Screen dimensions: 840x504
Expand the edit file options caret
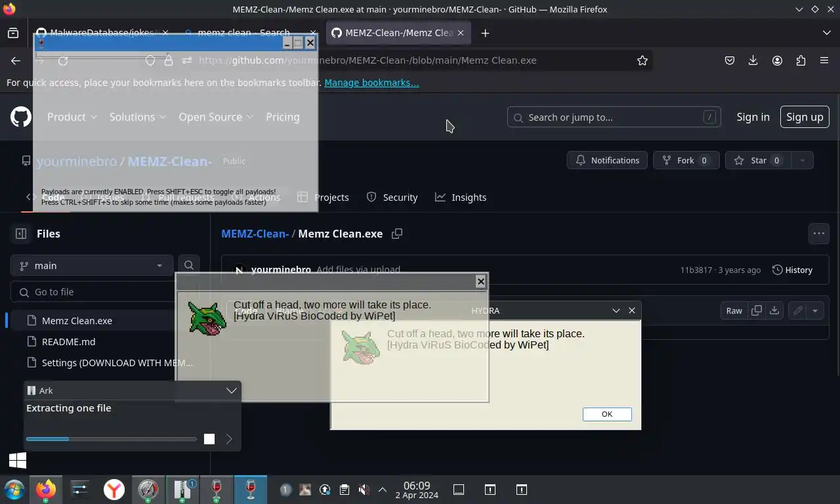point(814,310)
